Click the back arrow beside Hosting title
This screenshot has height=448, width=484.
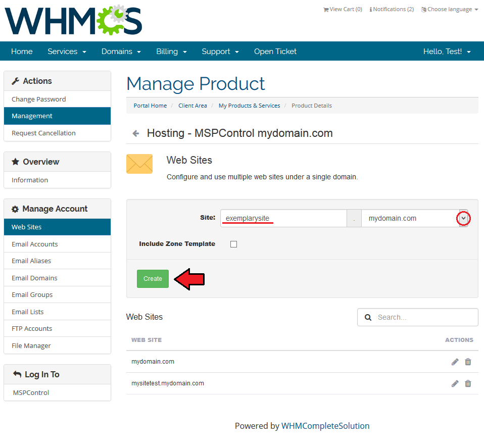(x=135, y=133)
